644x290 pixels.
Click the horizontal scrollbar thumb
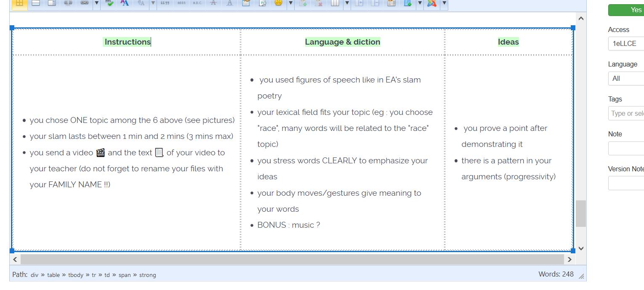point(292,259)
